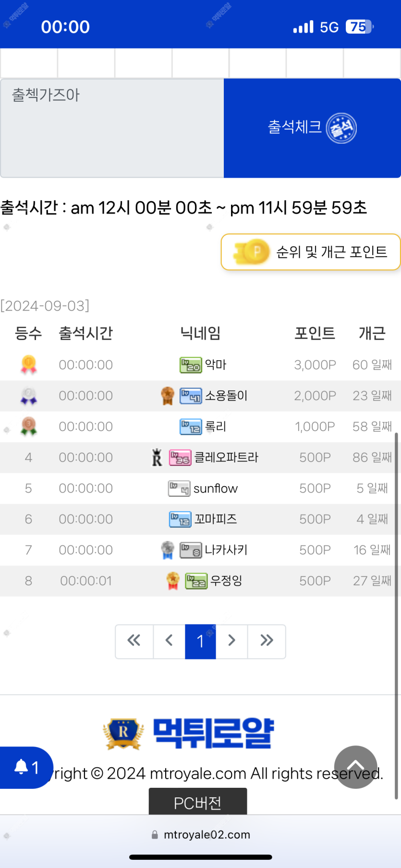The height and width of the screenshot is (868, 401).
Task: Go to the previous page
Action: 169,641
